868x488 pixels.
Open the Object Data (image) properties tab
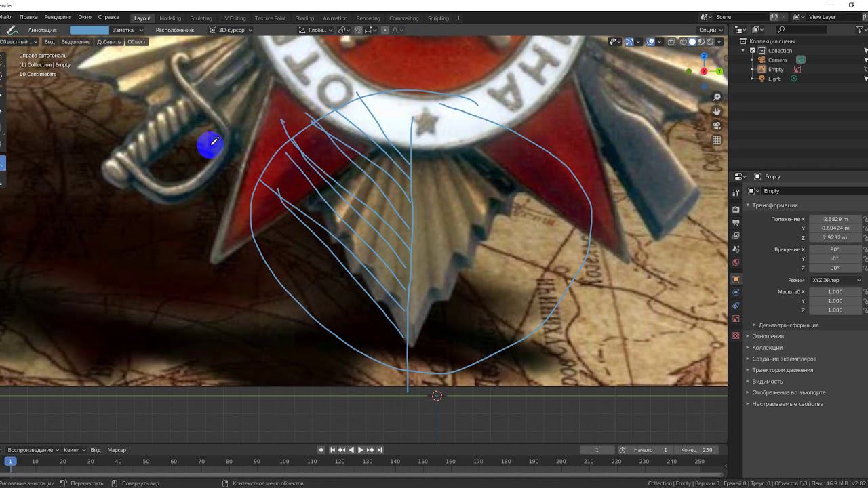tap(736, 319)
